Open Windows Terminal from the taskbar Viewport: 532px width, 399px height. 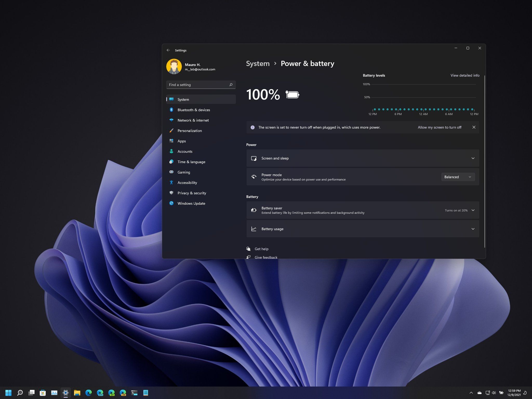tap(134, 393)
